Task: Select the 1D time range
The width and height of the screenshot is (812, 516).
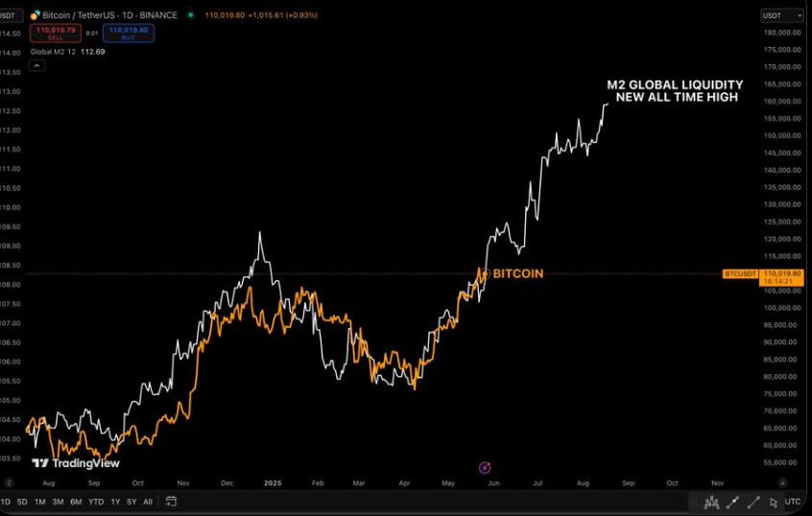Action: click(x=6, y=502)
